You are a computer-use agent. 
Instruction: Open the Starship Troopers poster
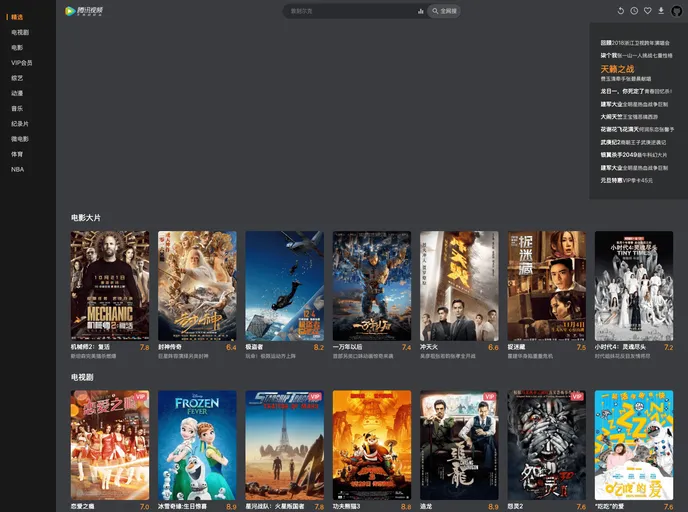tap(284, 445)
